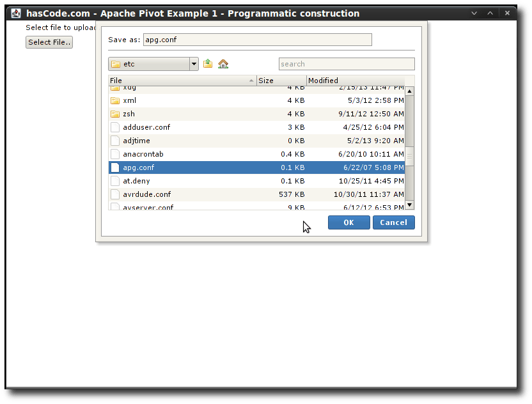532x404 pixels.
Task: Click inside the search field
Action: [346, 63]
